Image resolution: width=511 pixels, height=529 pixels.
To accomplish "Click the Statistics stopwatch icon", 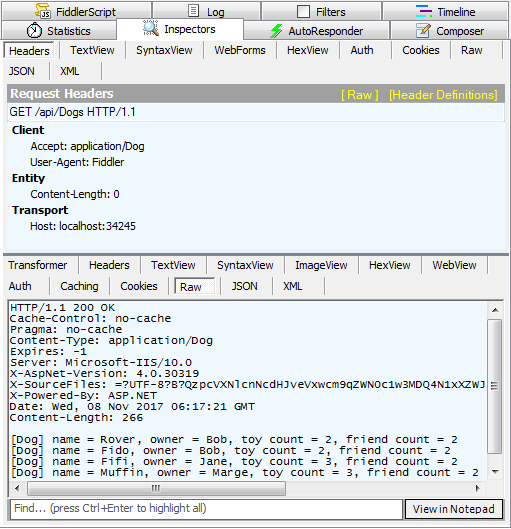I will (34, 31).
